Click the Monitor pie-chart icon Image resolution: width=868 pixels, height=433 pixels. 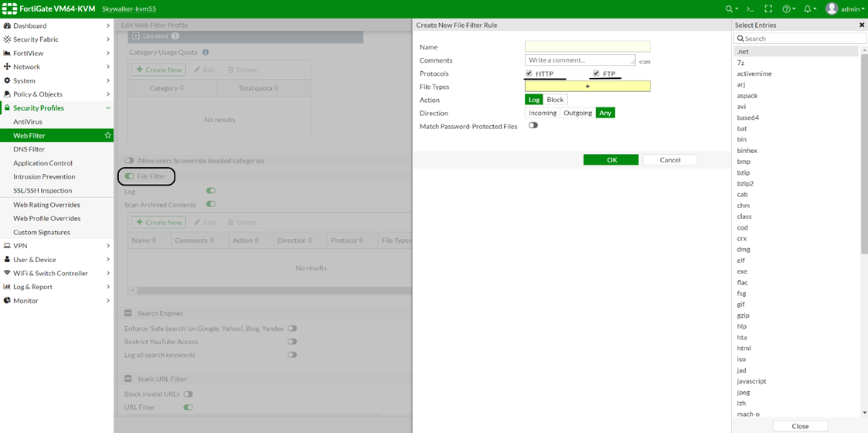tap(7, 301)
